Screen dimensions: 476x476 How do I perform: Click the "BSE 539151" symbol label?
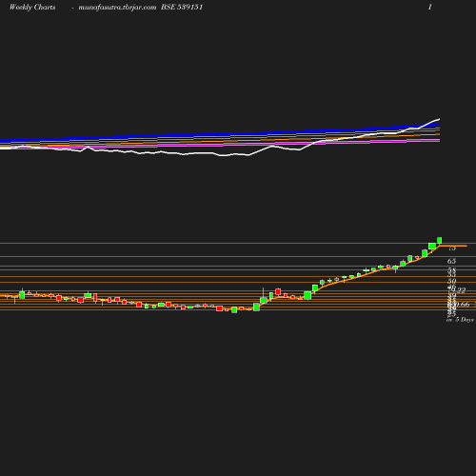[182, 7]
